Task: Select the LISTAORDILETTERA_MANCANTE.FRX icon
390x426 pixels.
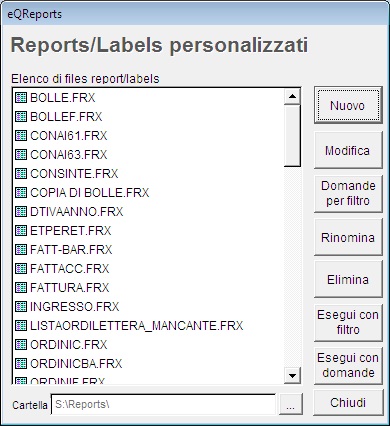Action: pos(21,326)
